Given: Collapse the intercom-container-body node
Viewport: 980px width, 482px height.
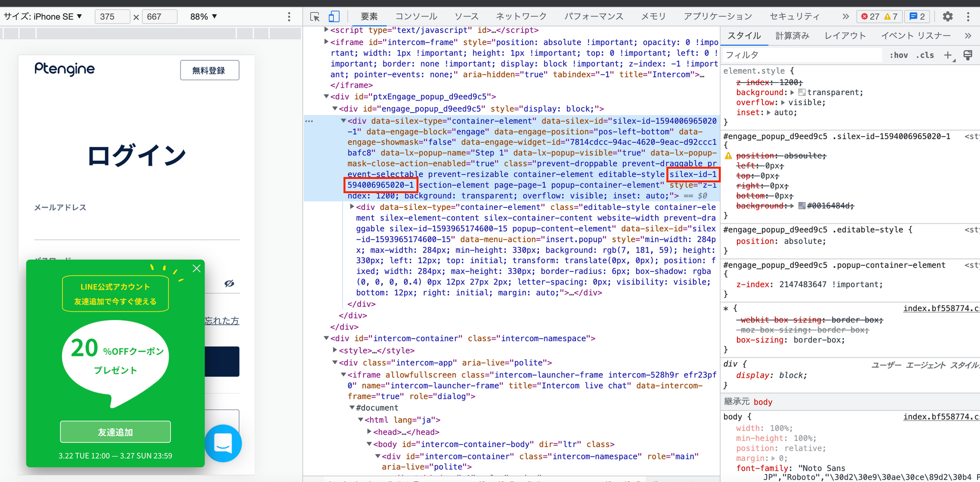Looking at the screenshot, I should pyautogui.click(x=369, y=444).
